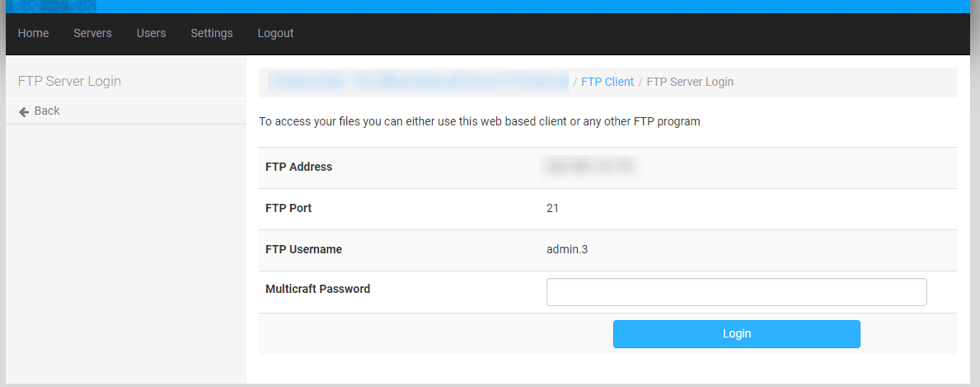The width and height of the screenshot is (980, 387).
Task: Click the FTP Username label
Action: (x=303, y=249)
